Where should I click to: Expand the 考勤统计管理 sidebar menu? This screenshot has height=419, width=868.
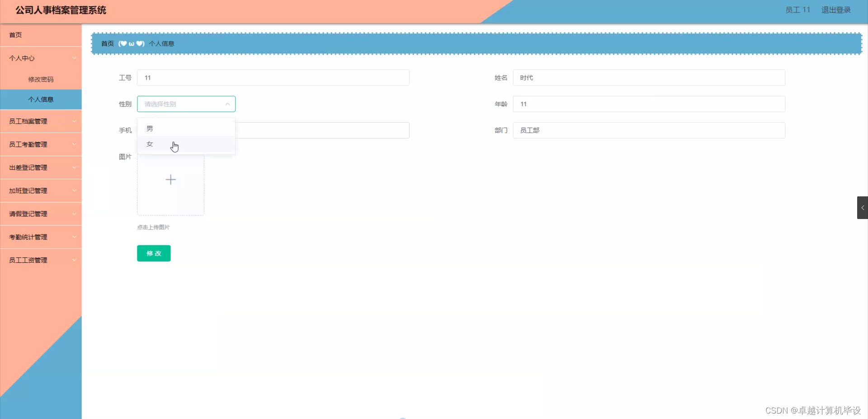[41, 237]
